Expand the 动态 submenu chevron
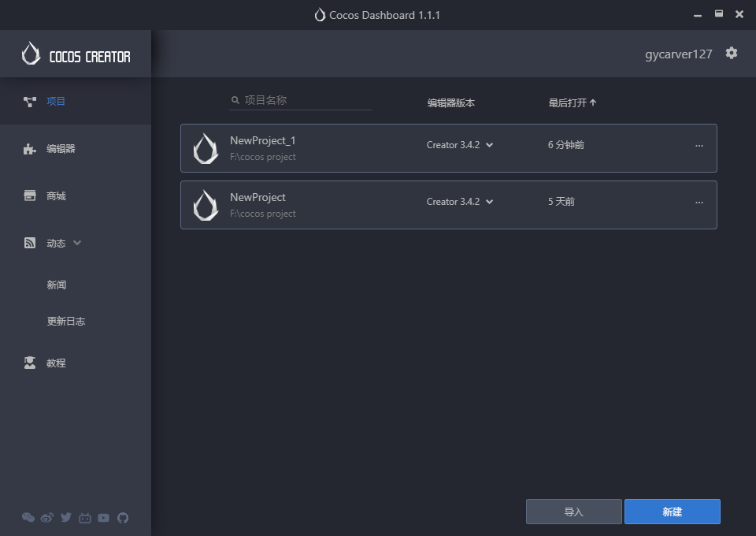Viewport: 756px width, 536px height. [77, 243]
